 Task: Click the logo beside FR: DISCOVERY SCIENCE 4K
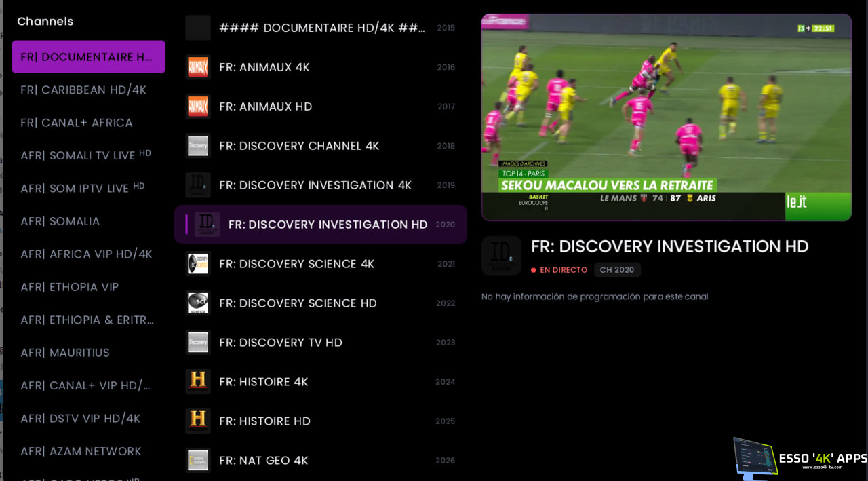(x=198, y=264)
